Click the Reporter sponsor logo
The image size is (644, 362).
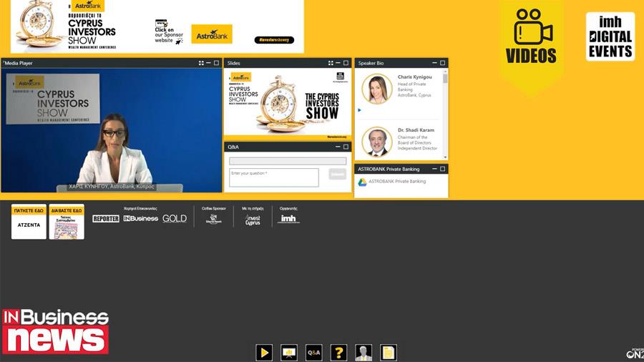[x=106, y=218]
